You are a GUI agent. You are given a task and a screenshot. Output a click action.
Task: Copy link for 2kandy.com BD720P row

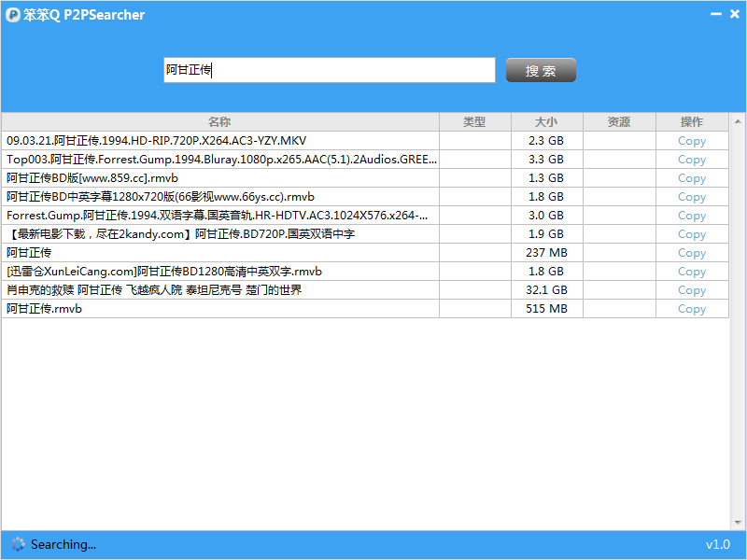pos(692,234)
